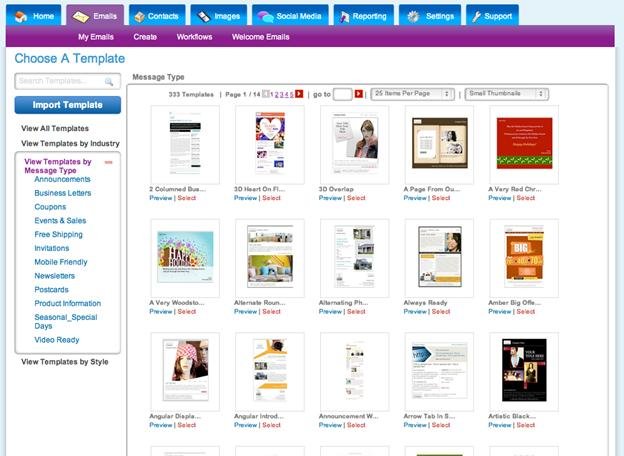Image resolution: width=624 pixels, height=456 pixels.
Task: Click the house icon on Home tab
Action: pyautogui.click(x=21, y=16)
